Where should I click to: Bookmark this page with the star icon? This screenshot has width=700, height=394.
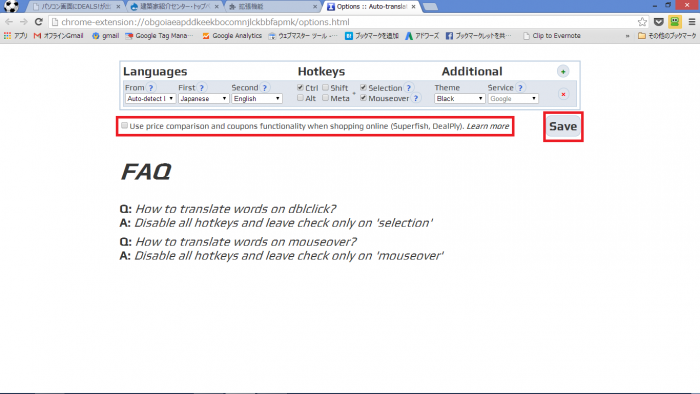(642, 22)
